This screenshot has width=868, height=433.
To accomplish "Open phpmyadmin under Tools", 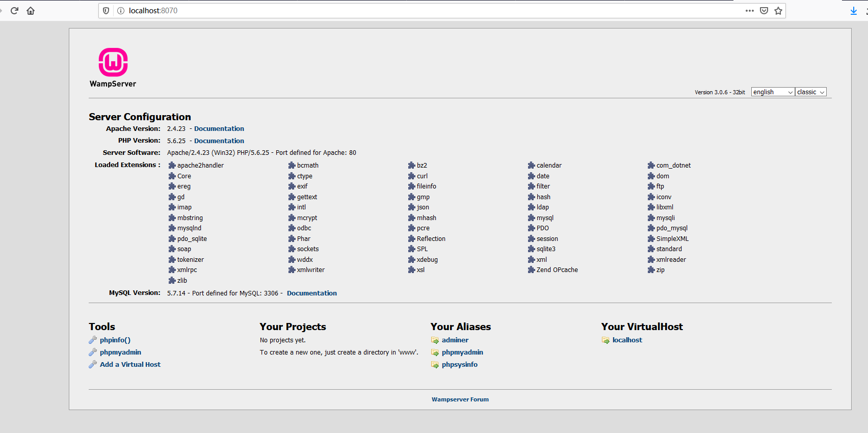I will click(x=121, y=353).
